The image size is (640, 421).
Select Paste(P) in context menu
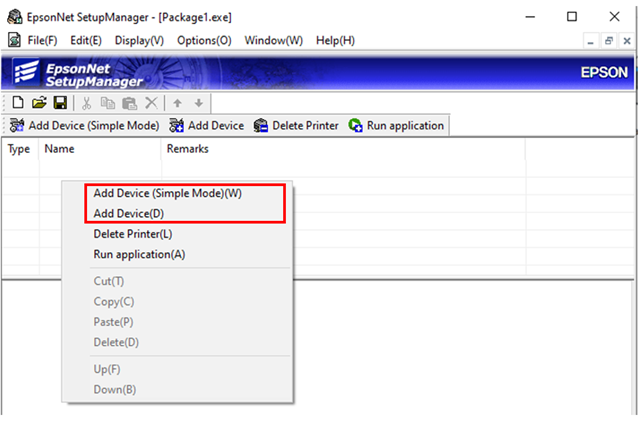177,322
